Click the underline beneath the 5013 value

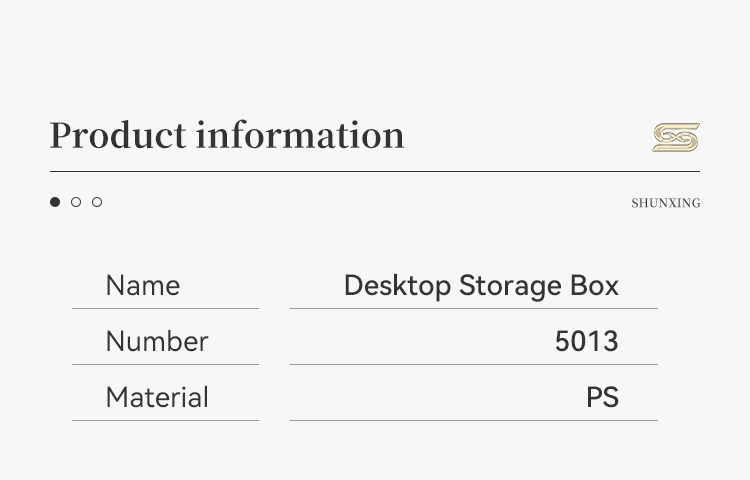(474, 365)
